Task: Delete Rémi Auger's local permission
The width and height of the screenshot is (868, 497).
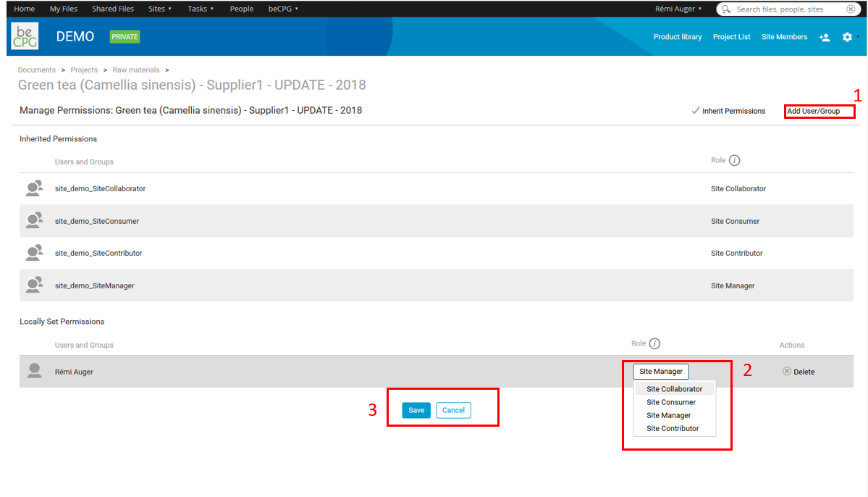Action: (799, 372)
